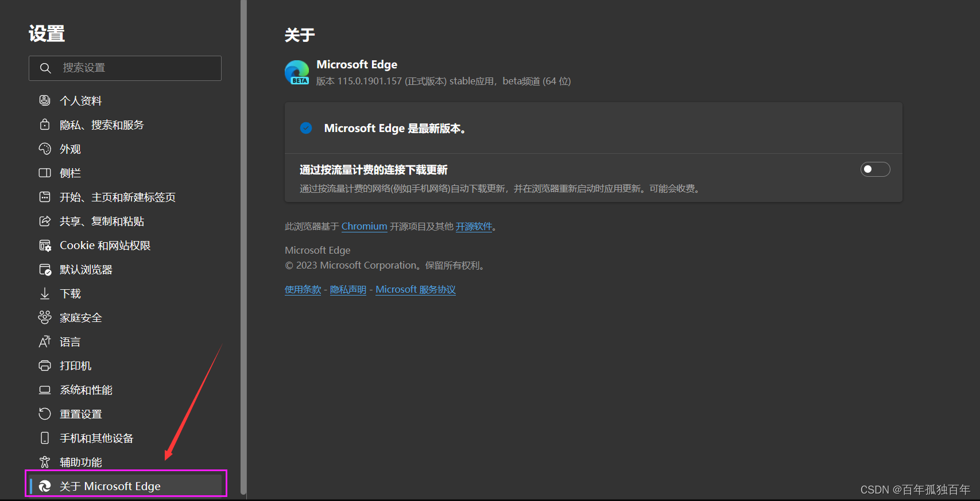Click the 搜索设置 search field
Image resolution: width=980 pixels, height=501 pixels.
pos(125,68)
